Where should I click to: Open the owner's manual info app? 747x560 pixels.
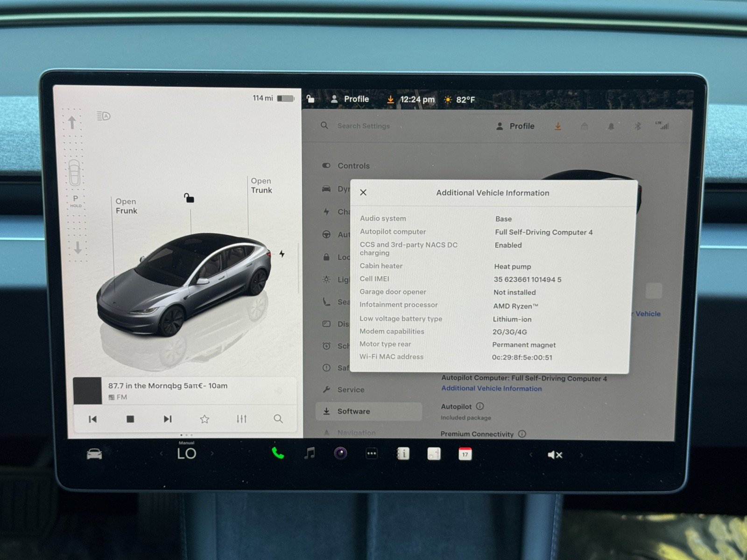coord(403,453)
